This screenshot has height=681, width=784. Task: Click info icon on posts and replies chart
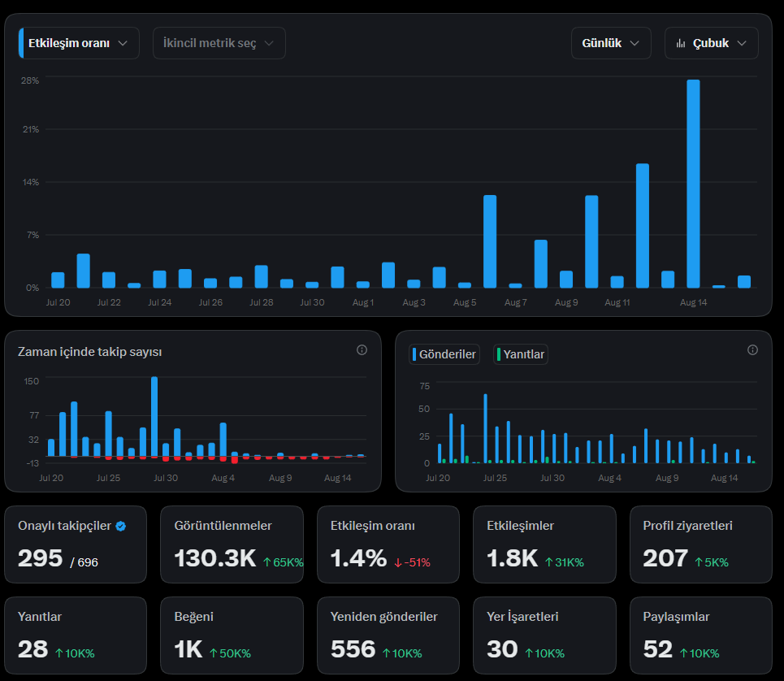(x=752, y=350)
